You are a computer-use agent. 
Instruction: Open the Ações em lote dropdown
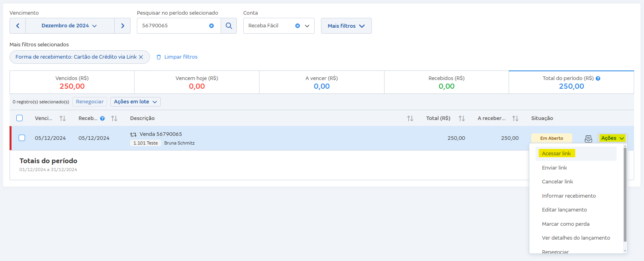(x=135, y=102)
